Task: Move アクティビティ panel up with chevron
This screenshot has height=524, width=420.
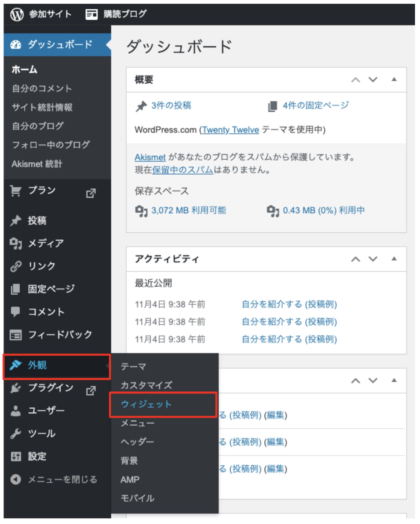Action: coord(355,259)
